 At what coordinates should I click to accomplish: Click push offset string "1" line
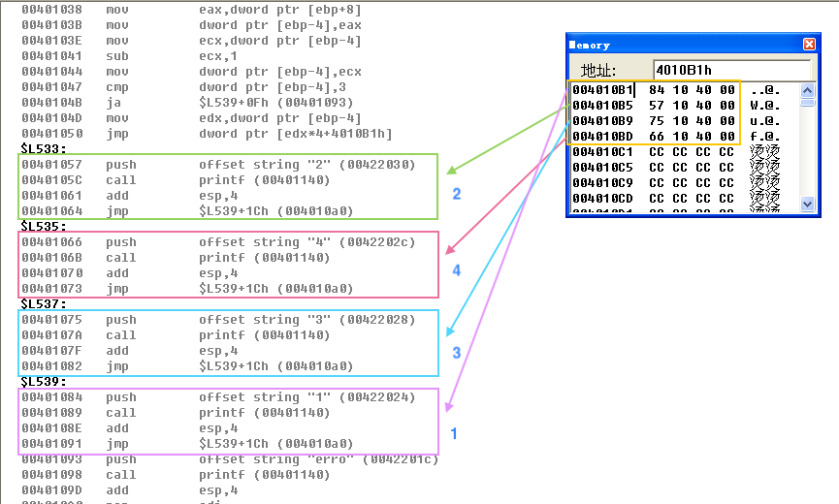[x=218, y=397]
